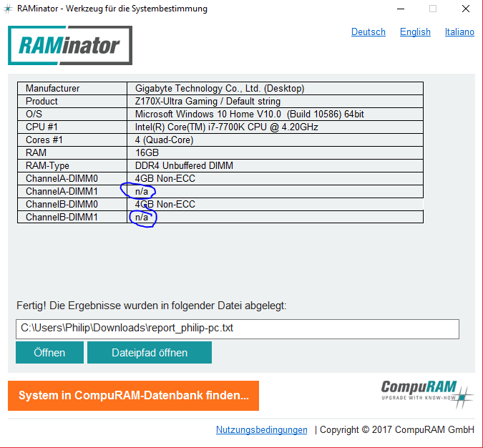Select ChannelA-DIMM0 4GB Non-ECC value

pos(275,179)
